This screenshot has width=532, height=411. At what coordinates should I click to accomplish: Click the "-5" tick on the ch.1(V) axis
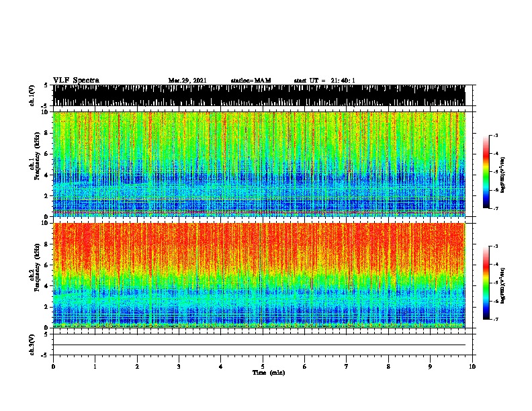(44, 106)
